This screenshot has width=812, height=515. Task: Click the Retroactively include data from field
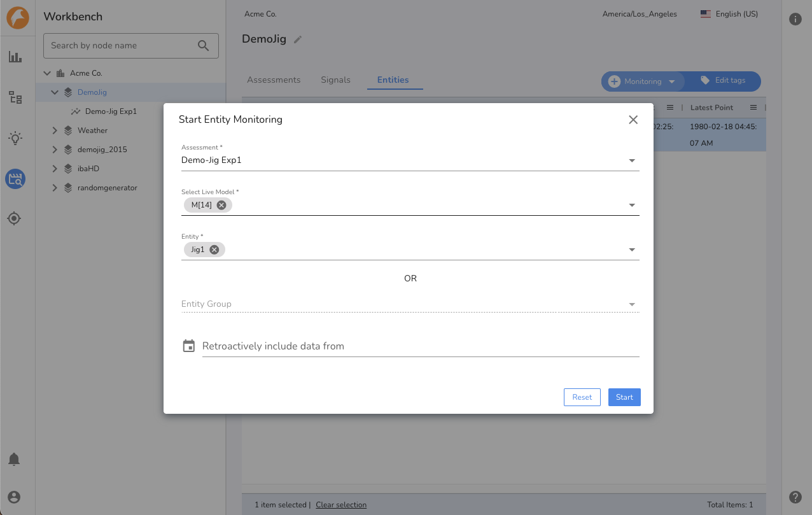421,346
